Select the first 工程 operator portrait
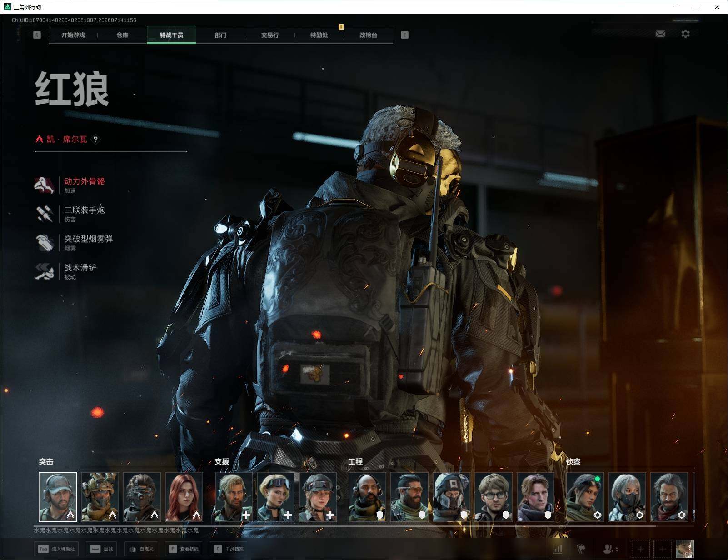 click(x=367, y=497)
